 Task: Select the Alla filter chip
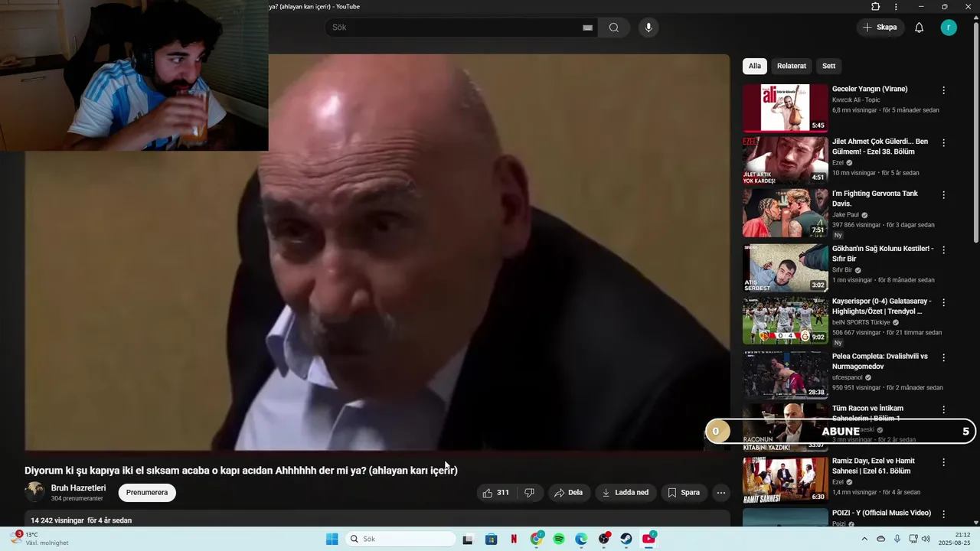click(x=755, y=66)
